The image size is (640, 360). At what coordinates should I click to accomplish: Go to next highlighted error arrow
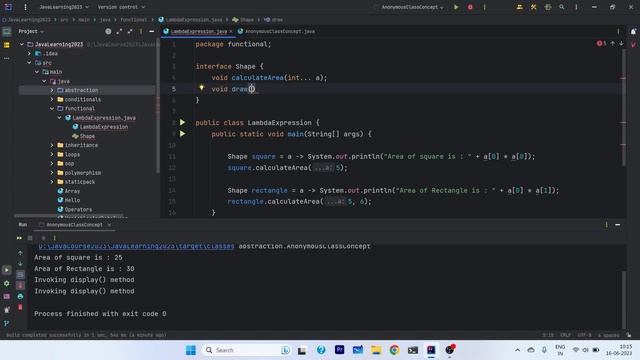pos(621,43)
